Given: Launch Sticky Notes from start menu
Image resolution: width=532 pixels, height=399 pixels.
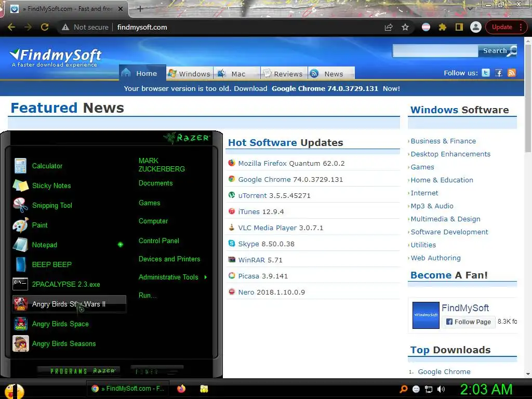Looking at the screenshot, I should coord(68,185).
